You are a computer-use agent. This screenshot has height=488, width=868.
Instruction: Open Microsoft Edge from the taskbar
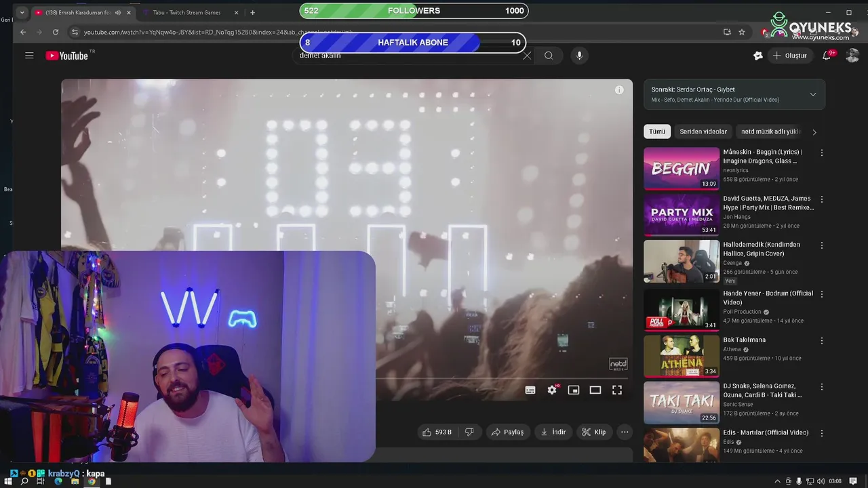(x=58, y=481)
